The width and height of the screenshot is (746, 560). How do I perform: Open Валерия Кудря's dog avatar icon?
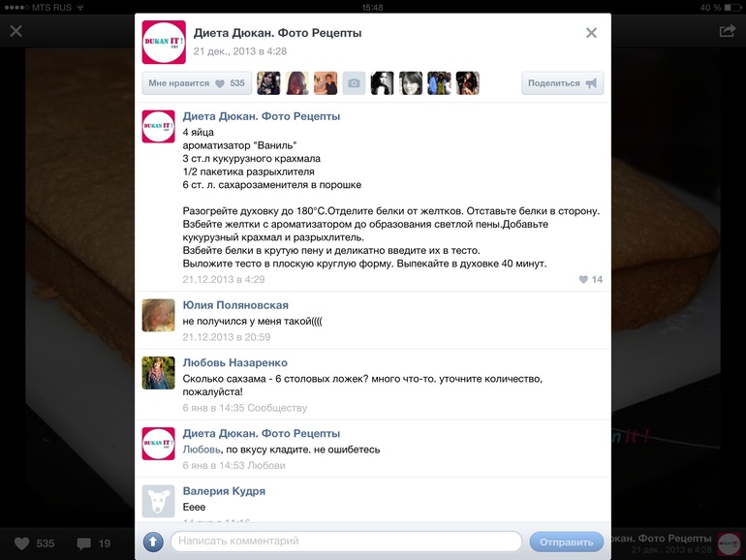click(159, 502)
